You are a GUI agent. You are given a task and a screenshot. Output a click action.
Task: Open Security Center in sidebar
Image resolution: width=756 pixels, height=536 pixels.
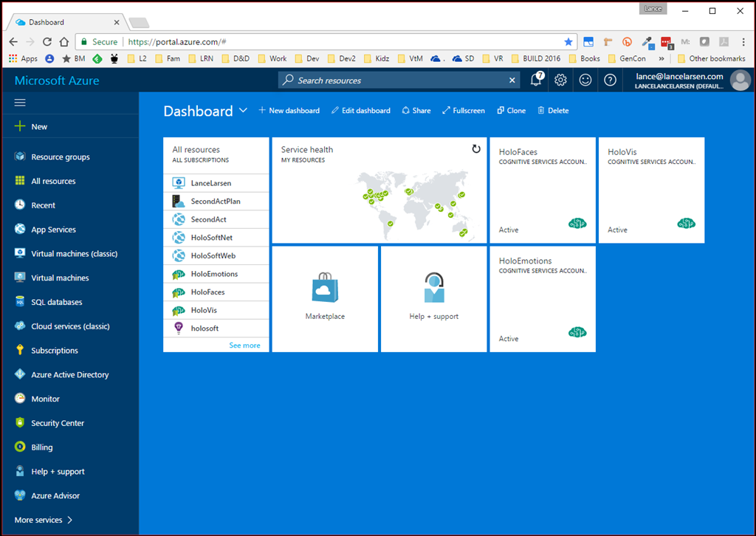[58, 423]
